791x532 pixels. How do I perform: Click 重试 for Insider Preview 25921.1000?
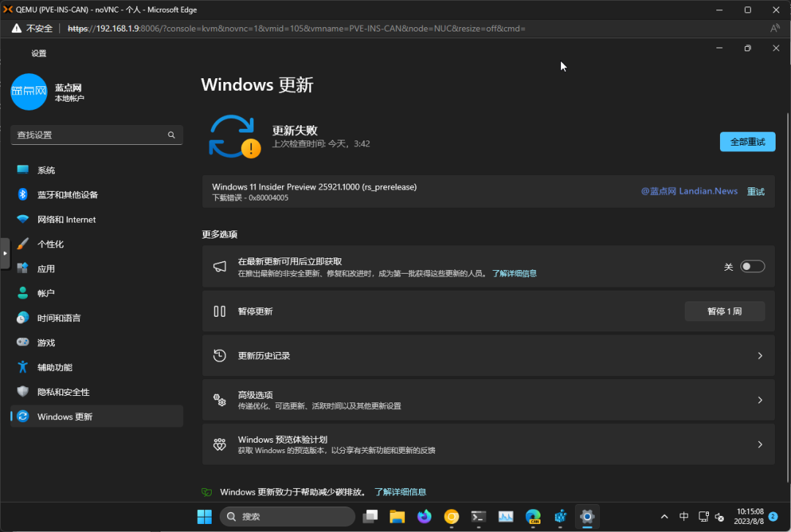point(755,192)
